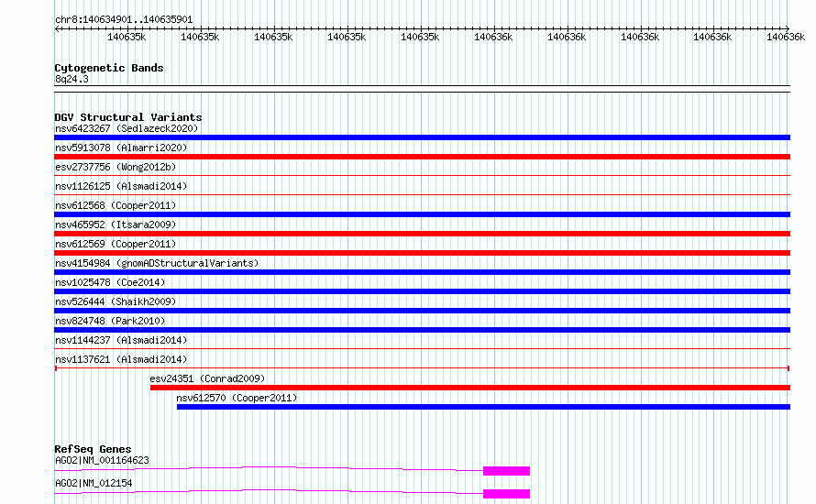Select variant label nsv526444 (Shaikh2009)
This screenshot has width=816, height=504.
[x=116, y=301]
